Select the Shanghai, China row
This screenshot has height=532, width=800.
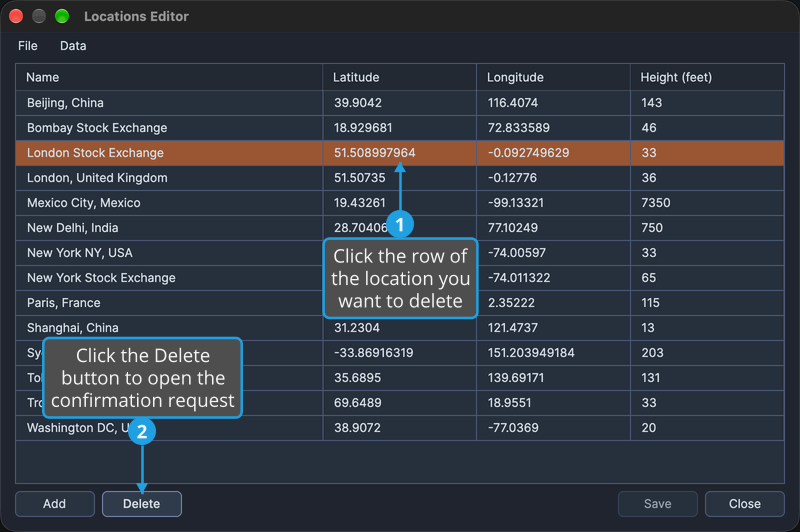click(399, 328)
